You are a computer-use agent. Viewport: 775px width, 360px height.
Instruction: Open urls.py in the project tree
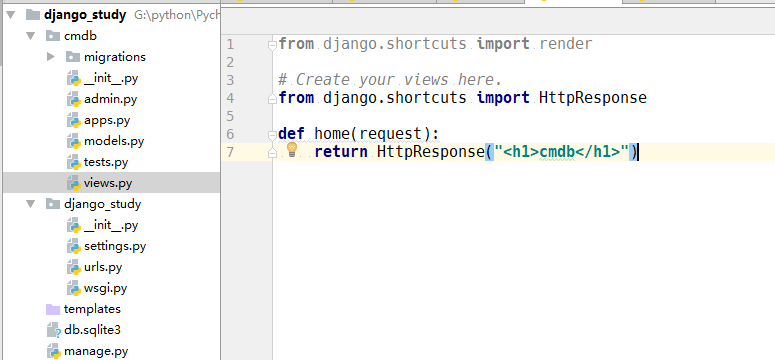coord(103,267)
